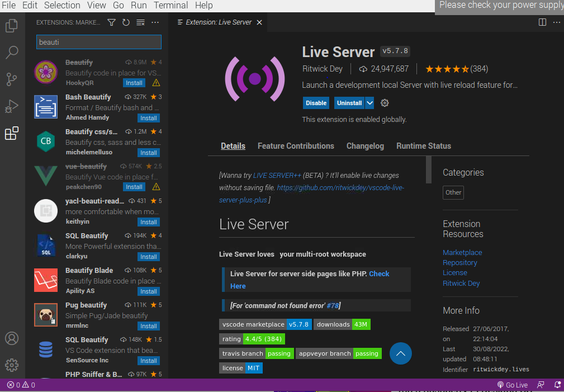This screenshot has height=392, width=564.
Task: Click the filter extensions funnel icon
Action: tap(111, 22)
